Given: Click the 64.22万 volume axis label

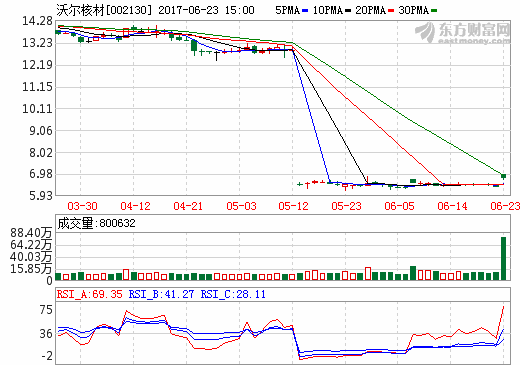Looking at the screenshot, I should coord(31,245).
